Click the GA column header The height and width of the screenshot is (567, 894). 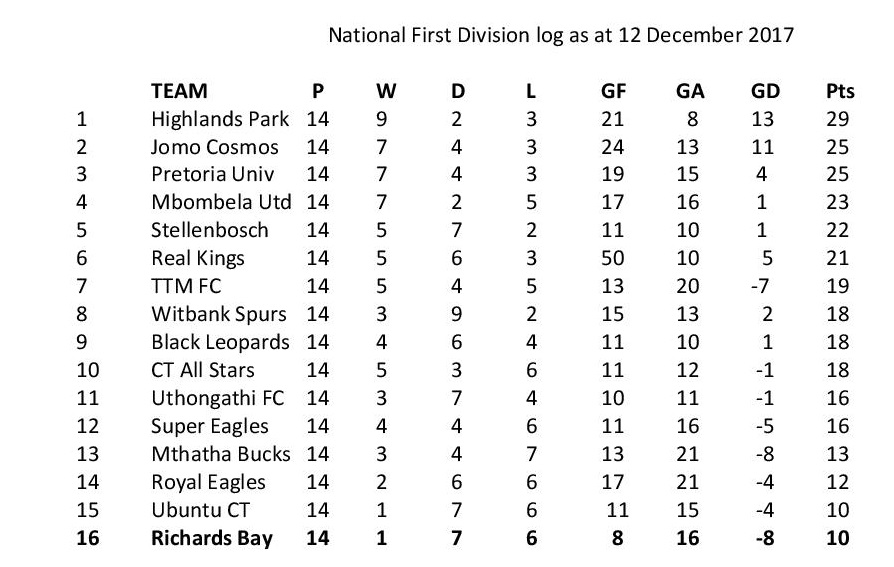point(690,91)
